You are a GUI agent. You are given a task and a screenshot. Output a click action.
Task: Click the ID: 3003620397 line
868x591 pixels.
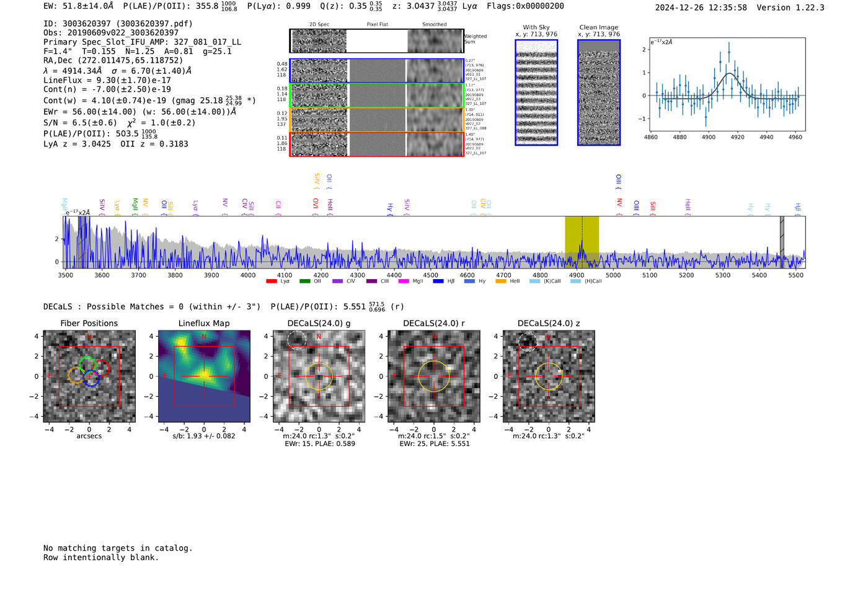tap(118, 24)
